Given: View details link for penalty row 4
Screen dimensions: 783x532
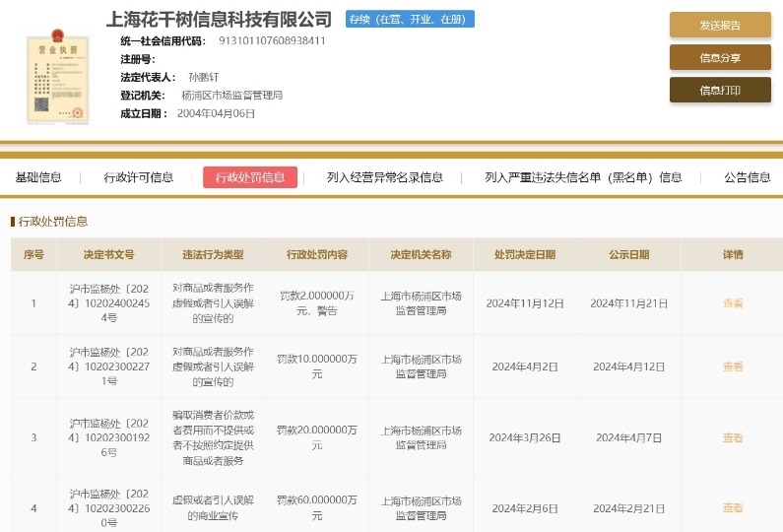Looking at the screenshot, I should click(733, 508).
